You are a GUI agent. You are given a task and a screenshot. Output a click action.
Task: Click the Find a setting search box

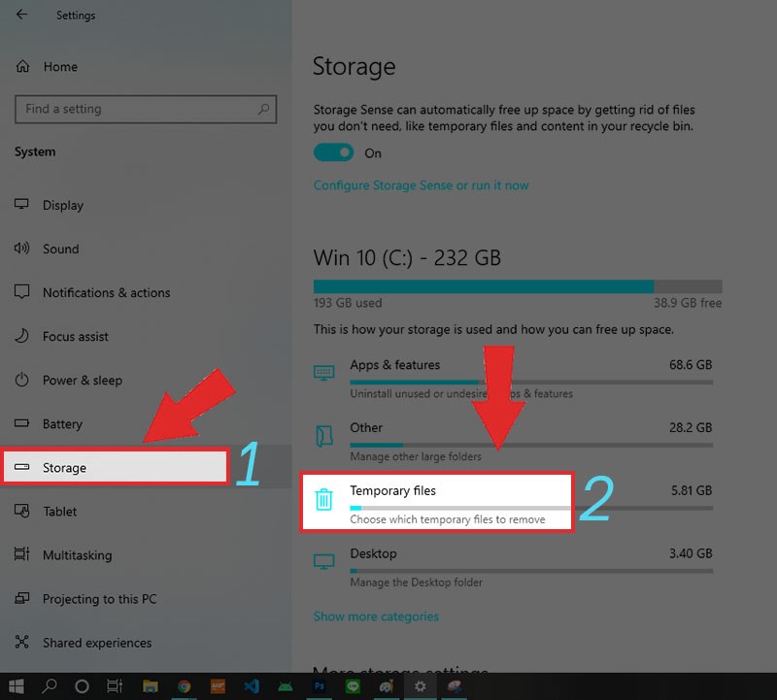pyautogui.click(x=146, y=109)
